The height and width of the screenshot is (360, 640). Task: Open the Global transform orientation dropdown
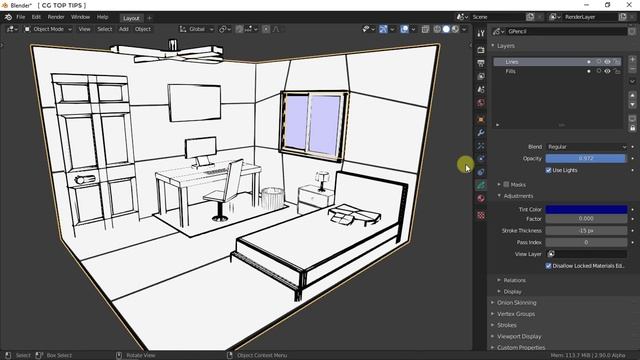(197, 29)
